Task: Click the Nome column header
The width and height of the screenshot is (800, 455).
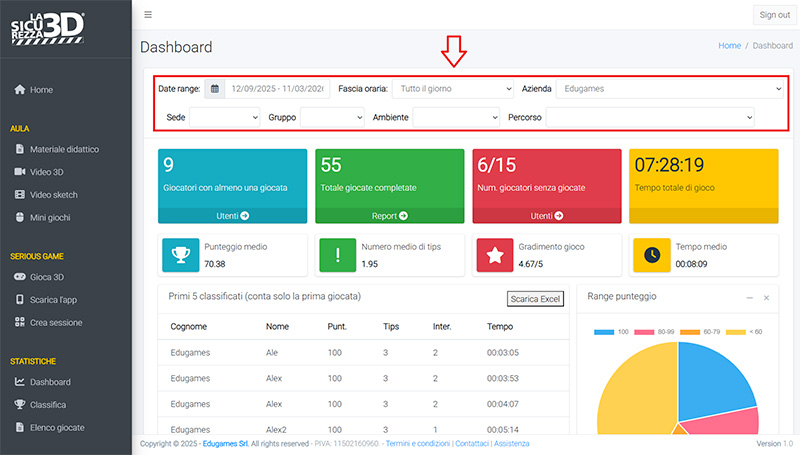Action: pyautogui.click(x=277, y=326)
